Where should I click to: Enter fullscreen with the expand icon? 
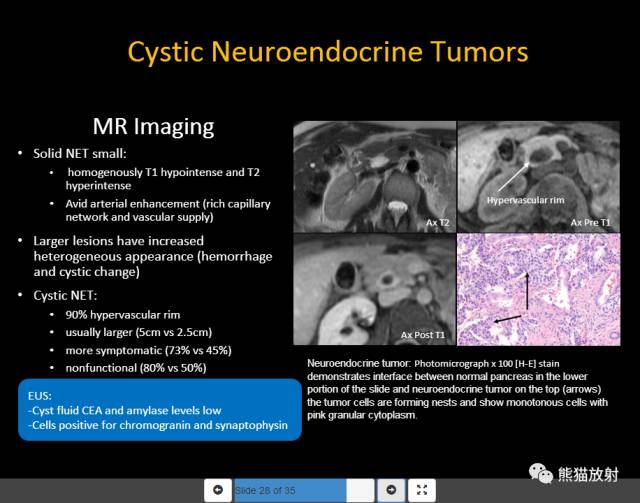pyautogui.click(x=422, y=490)
